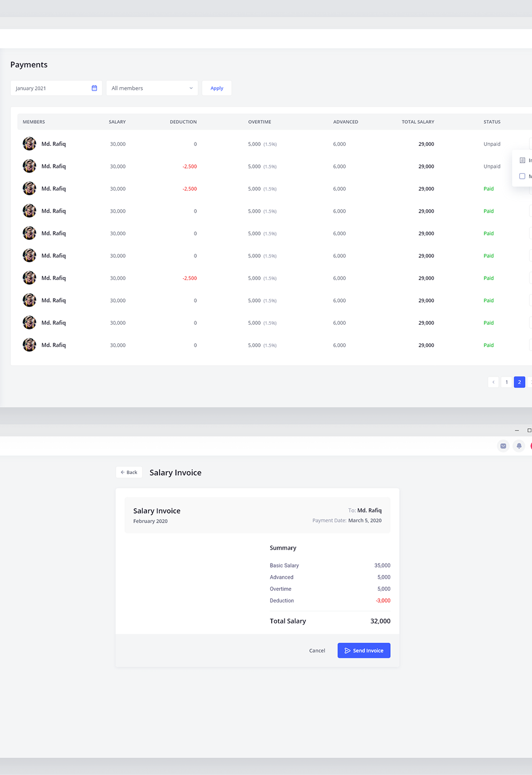Open the mail inbox icon in the header
This screenshot has height=775, width=532.
coord(504,446)
